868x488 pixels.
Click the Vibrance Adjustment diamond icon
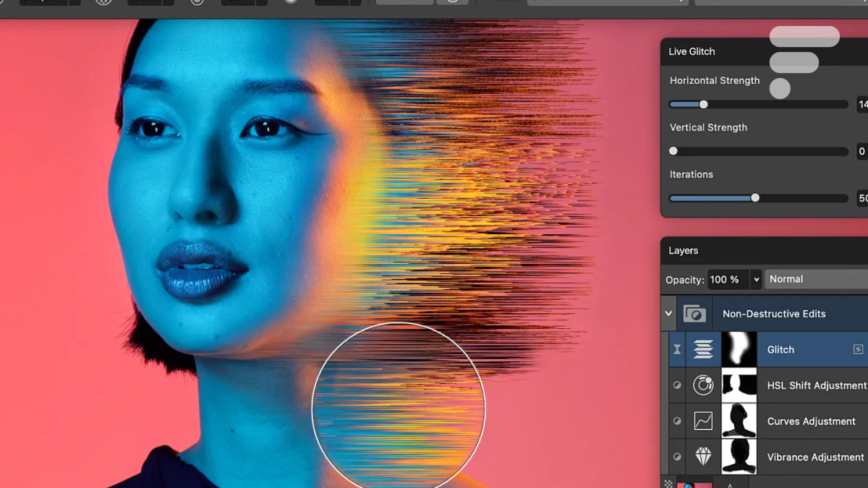[x=703, y=456]
